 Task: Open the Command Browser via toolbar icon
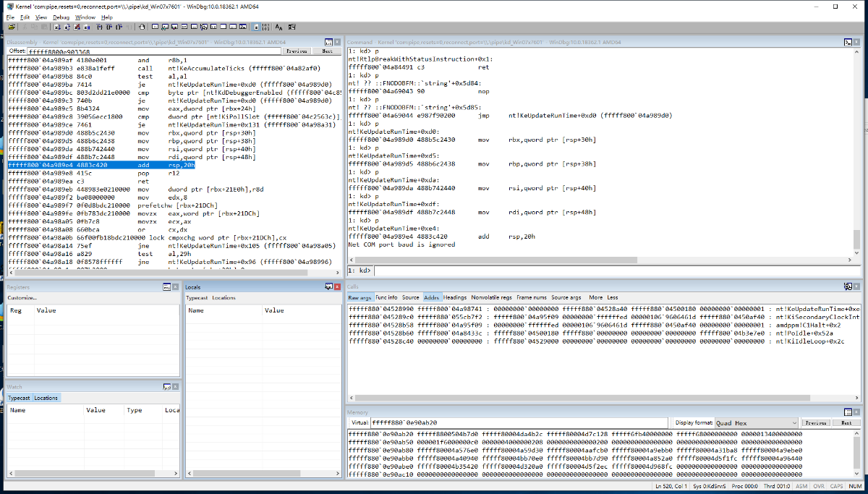point(243,27)
